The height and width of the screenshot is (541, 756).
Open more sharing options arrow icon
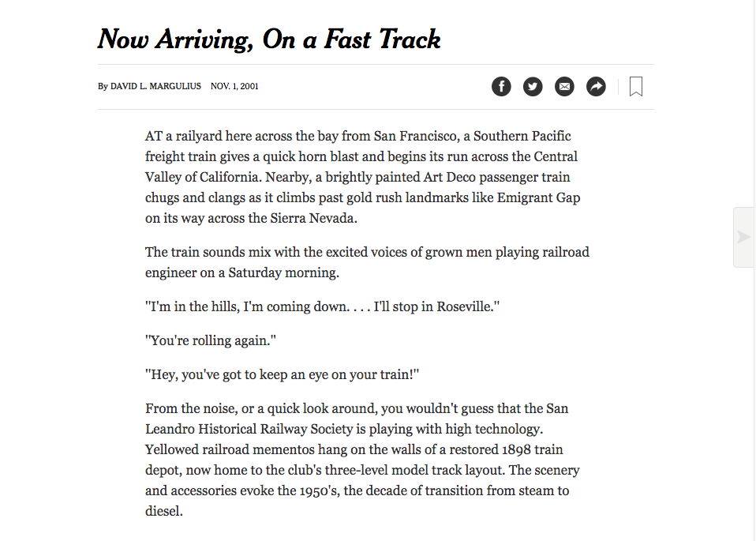pos(596,87)
